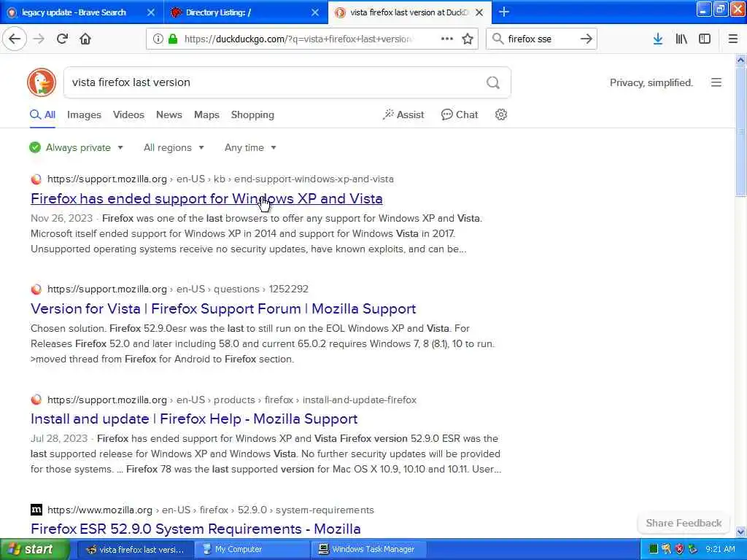
Task: Open the Windows start menu
Action: click(x=34, y=549)
